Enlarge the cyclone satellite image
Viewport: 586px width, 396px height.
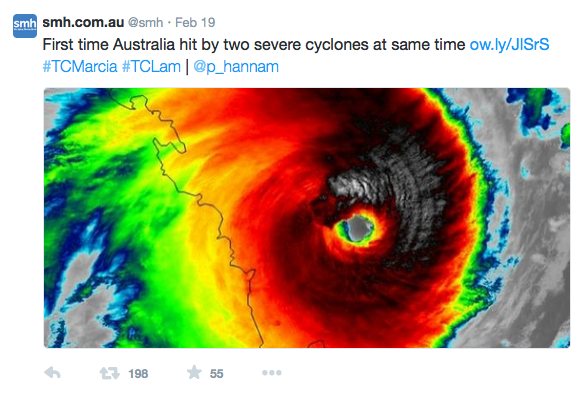click(307, 218)
